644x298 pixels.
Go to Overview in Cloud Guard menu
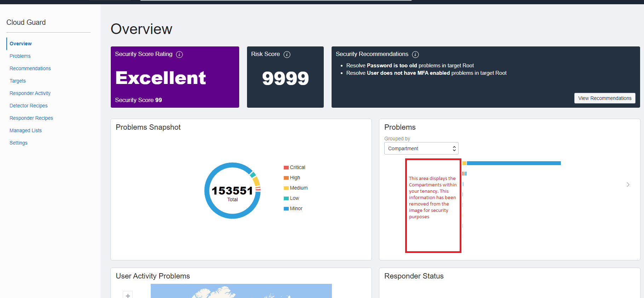21,44
